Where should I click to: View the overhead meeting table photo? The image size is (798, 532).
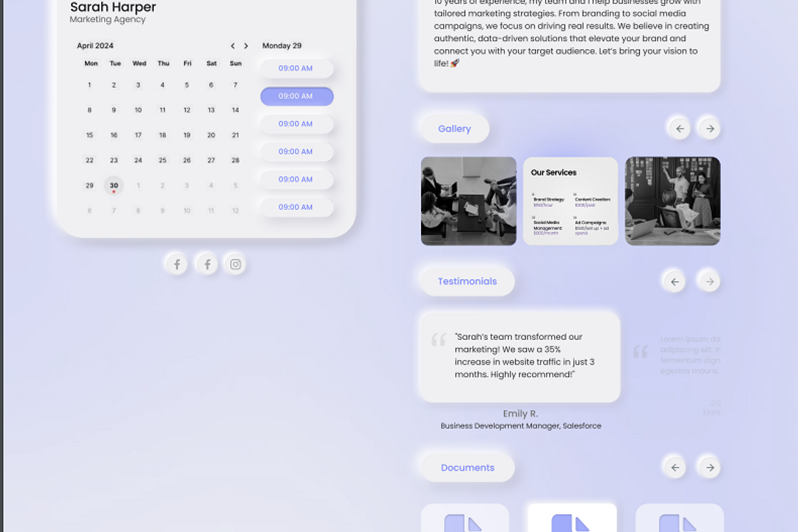click(x=468, y=201)
